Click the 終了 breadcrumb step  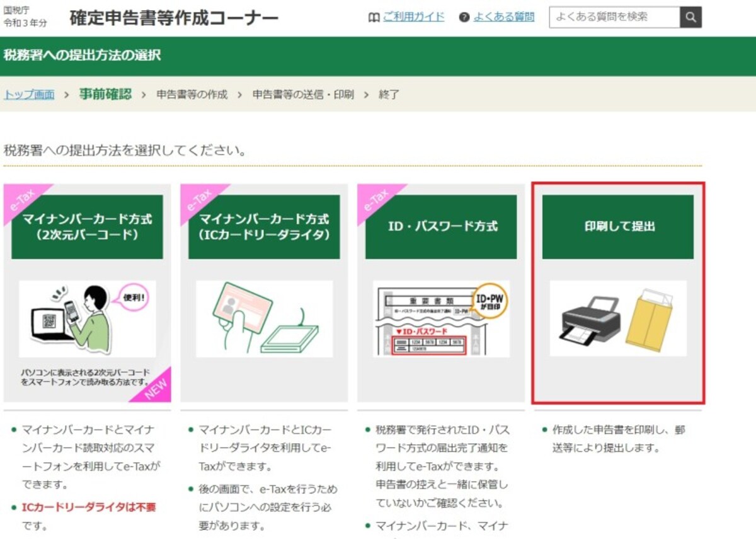(x=389, y=95)
